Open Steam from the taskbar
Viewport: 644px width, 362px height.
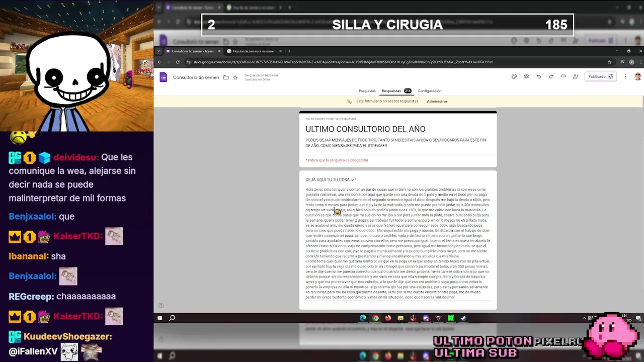[x=463, y=318]
